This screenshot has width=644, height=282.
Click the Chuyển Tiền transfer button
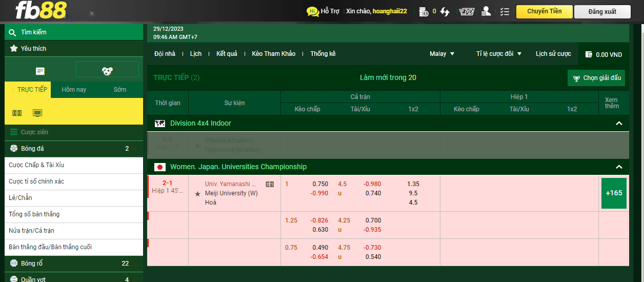(544, 11)
